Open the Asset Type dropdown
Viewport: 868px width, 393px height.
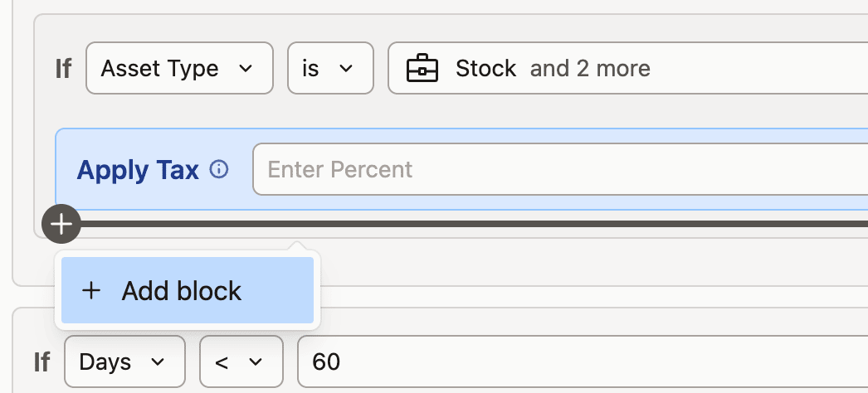179,69
